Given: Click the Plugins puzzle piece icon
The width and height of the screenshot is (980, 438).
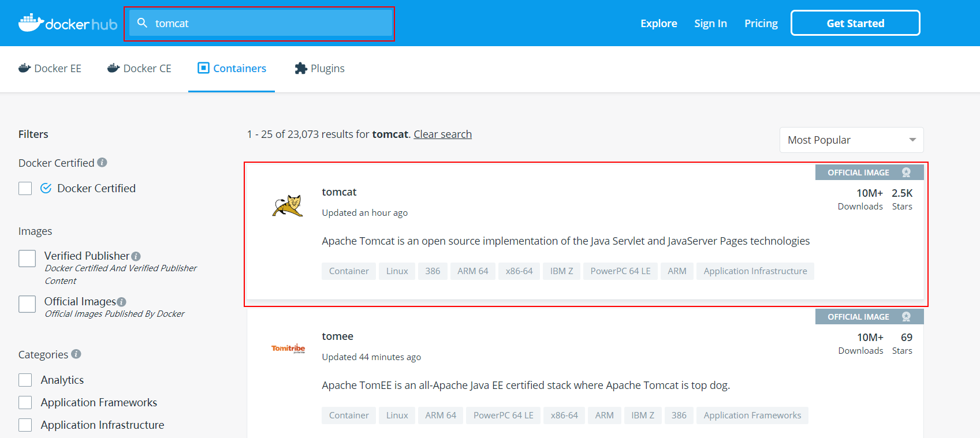Looking at the screenshot, I should (x=300, y=68).
